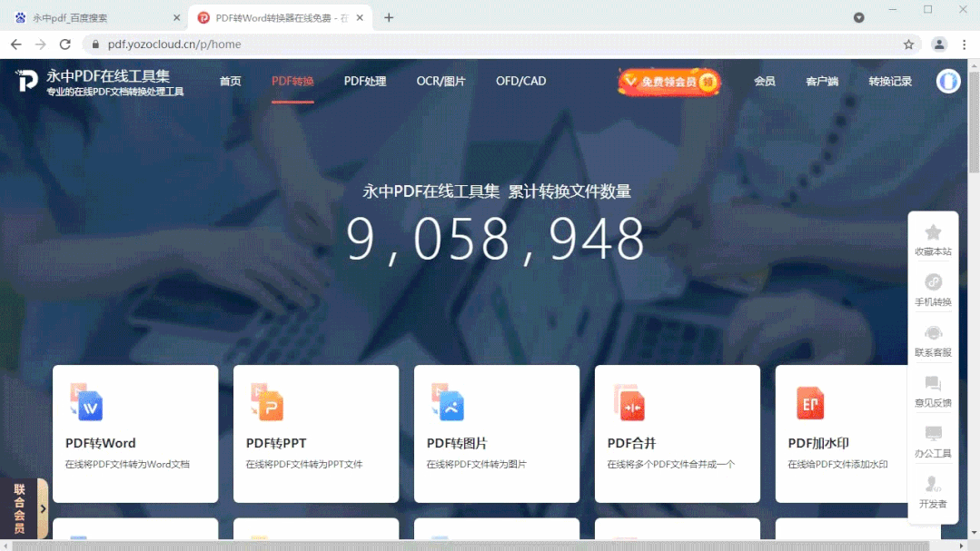Open 手机转换 mobile conversion icon

point(933,284)
